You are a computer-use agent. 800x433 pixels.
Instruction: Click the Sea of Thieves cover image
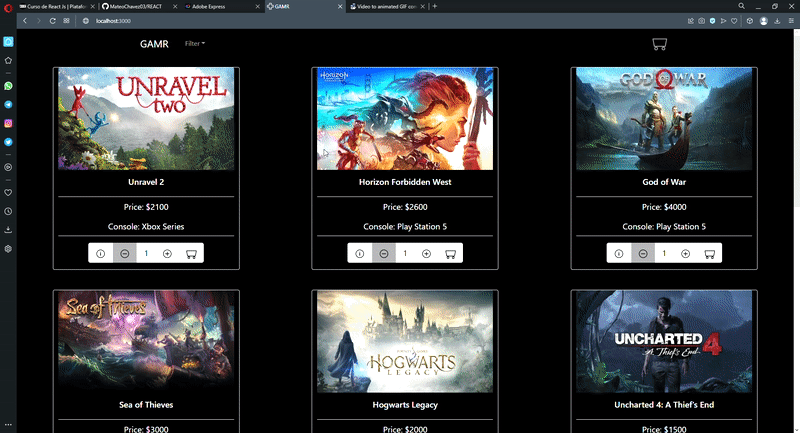coord(146,342)
